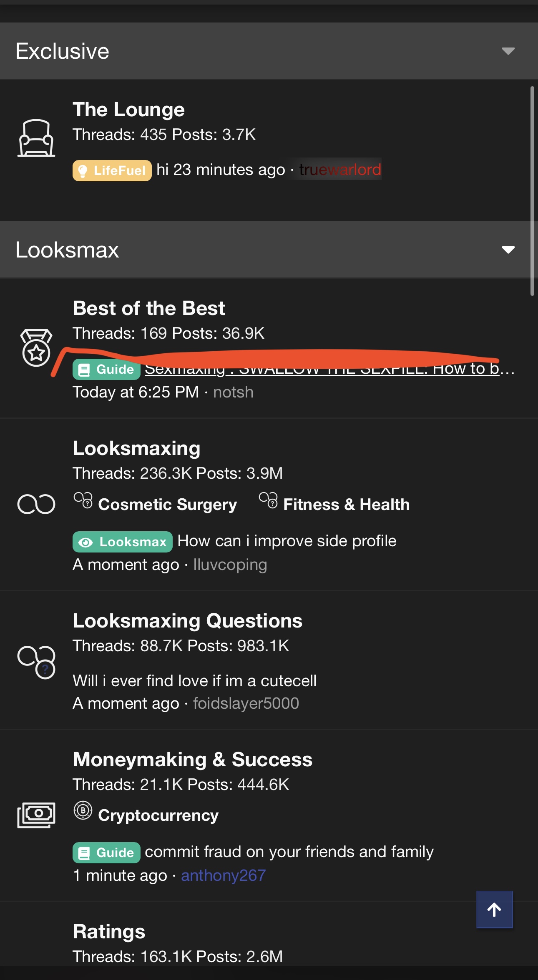This screenshot has width=538, height=980.
Task: Click the armchair icon beside The Lounge
Action: click(36, 138)
